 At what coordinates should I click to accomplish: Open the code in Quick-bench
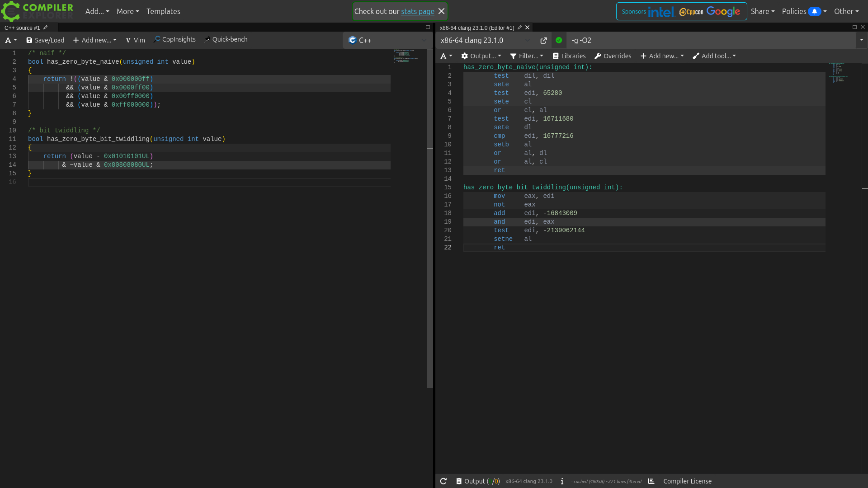pyautogui.click(x=226, y=39)
